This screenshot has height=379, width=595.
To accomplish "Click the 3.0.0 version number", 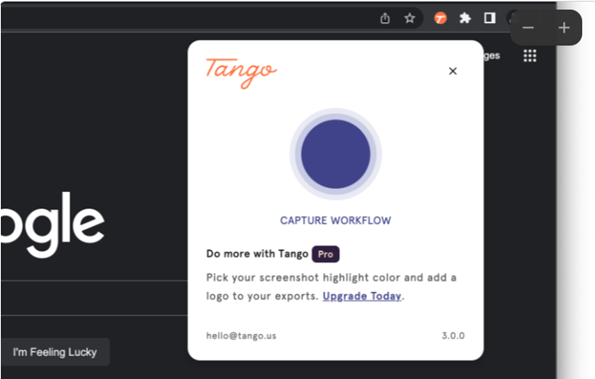I will (453, 336).
